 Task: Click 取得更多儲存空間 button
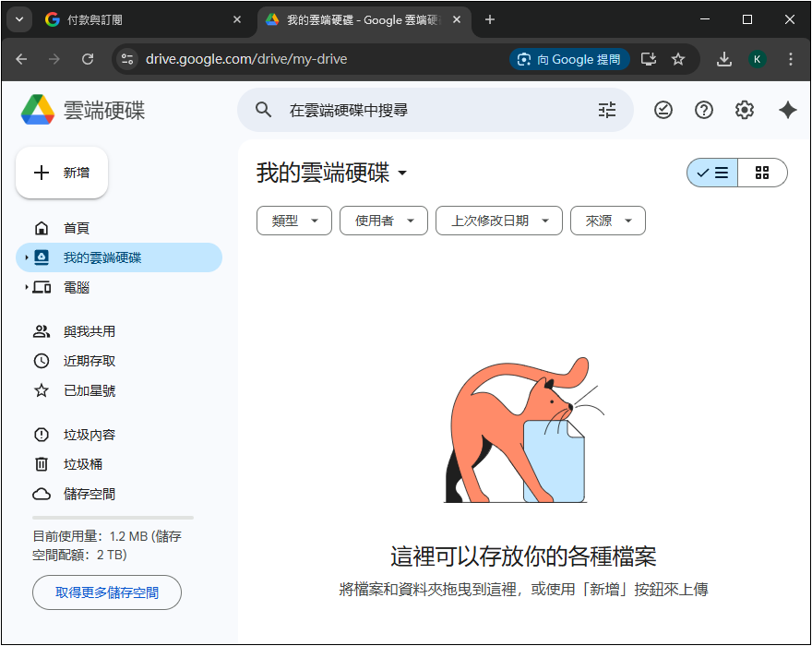107,592
